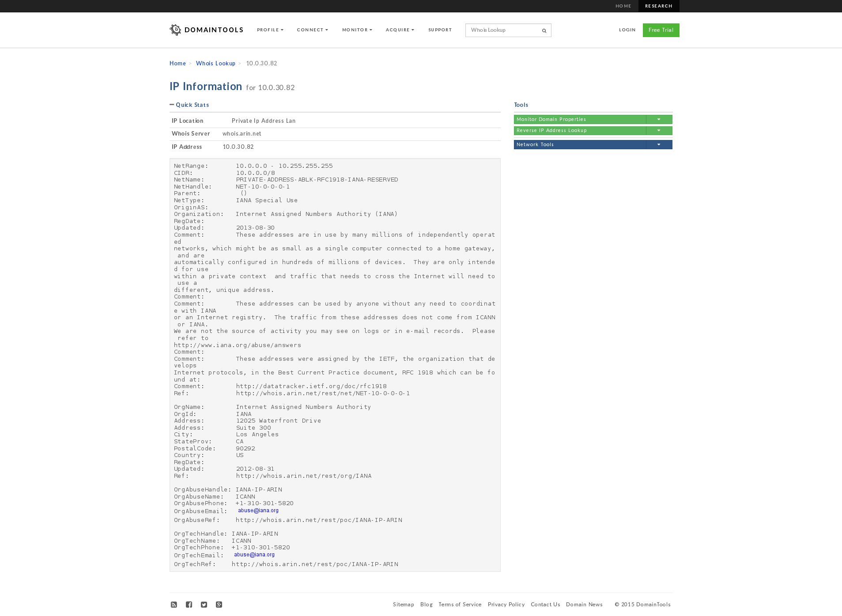This screenshot has height=616, width=842.
Task: Expand Monitor Domain Properties dropdown arrow
Action: point(659,119)
